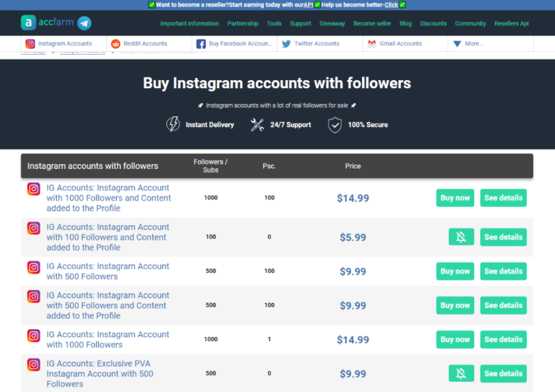Click Instagram icon for the 1000 Followers row

tap(34, 336)
